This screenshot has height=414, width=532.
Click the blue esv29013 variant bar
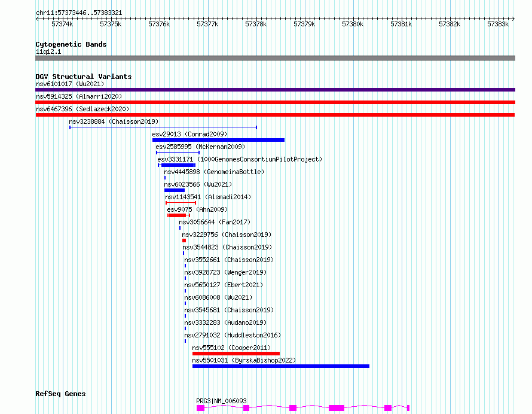219,140
